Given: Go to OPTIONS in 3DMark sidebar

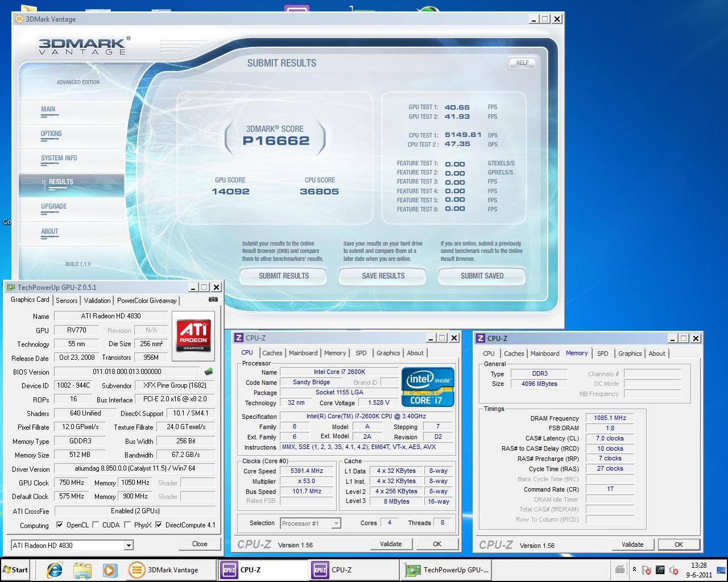Looking at the screenshot, I should click(51, 134).
